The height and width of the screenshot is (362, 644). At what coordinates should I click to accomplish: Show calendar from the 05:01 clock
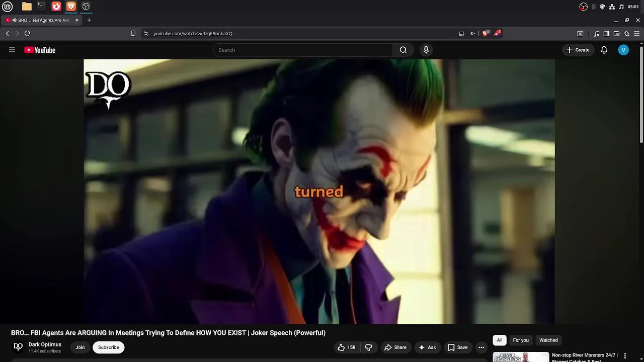coord(633,7)
